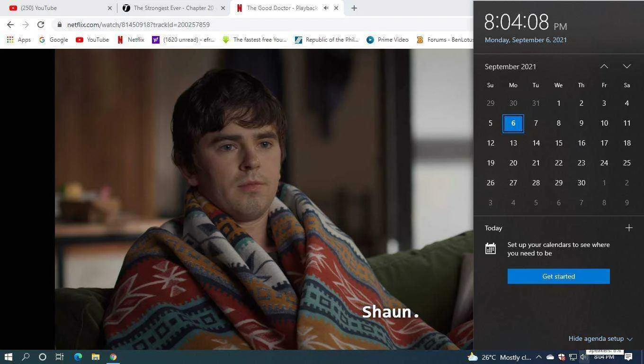This screenshot has width=644, height=364.
Task: Click the netflix.com address bar URL
Action: coord(138,25)
